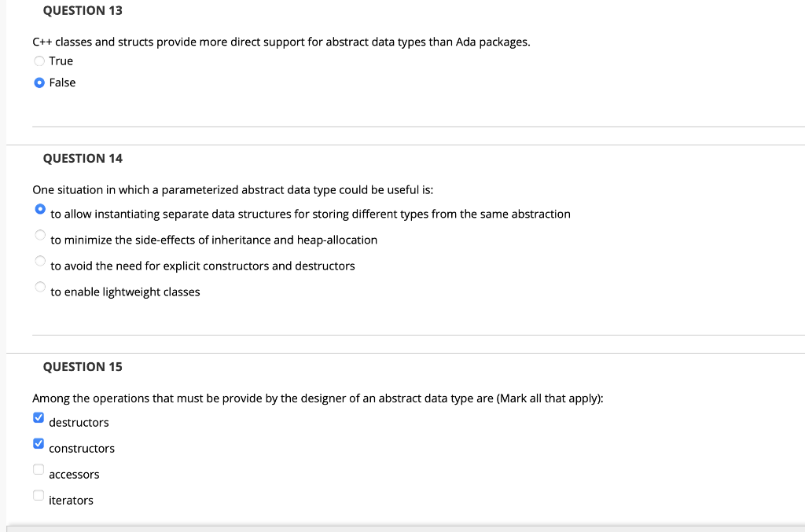Pick 'to avoid the need for explicit constructors' option

[40, 261]
